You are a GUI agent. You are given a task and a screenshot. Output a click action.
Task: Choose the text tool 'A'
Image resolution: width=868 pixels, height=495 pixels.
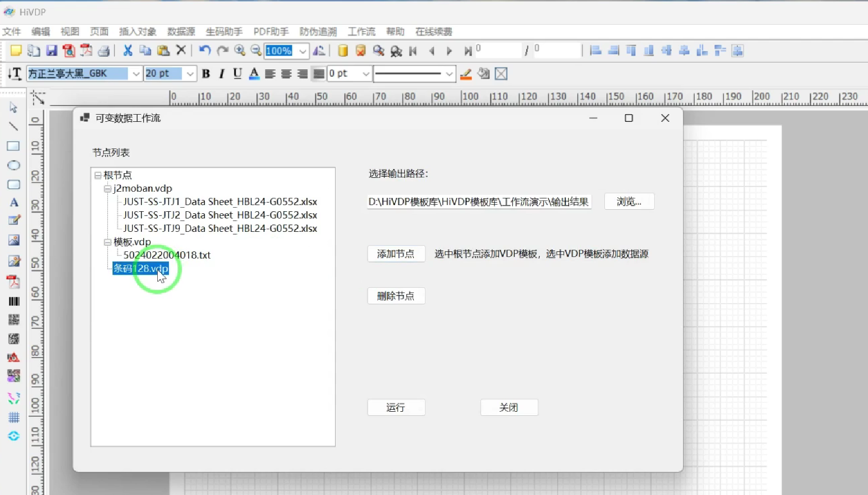[x=14, y=203]
